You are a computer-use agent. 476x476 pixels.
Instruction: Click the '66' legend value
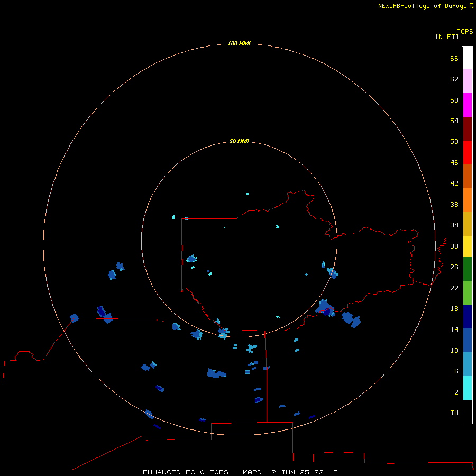pyautogui.click(x=454, y=58)
